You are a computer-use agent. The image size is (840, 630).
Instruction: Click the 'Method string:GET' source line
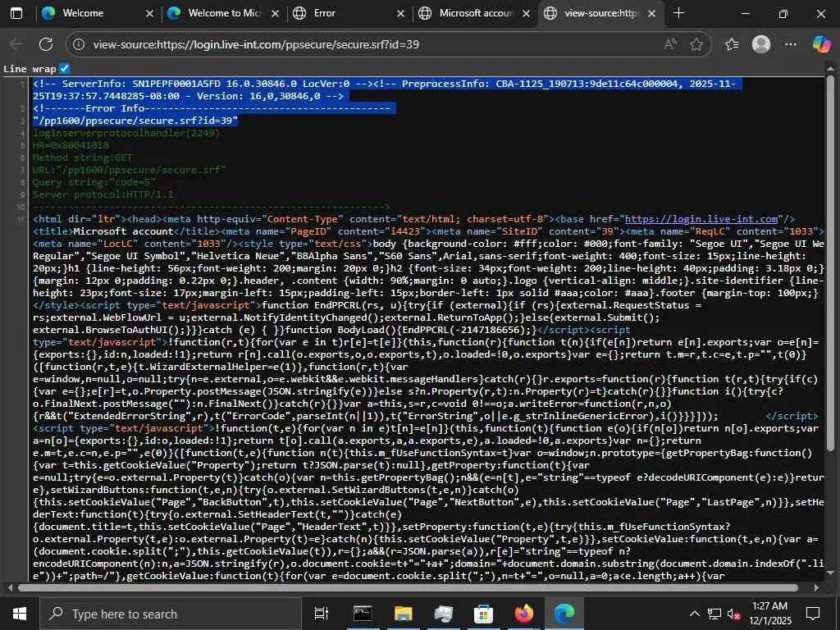tap(82, 157)
